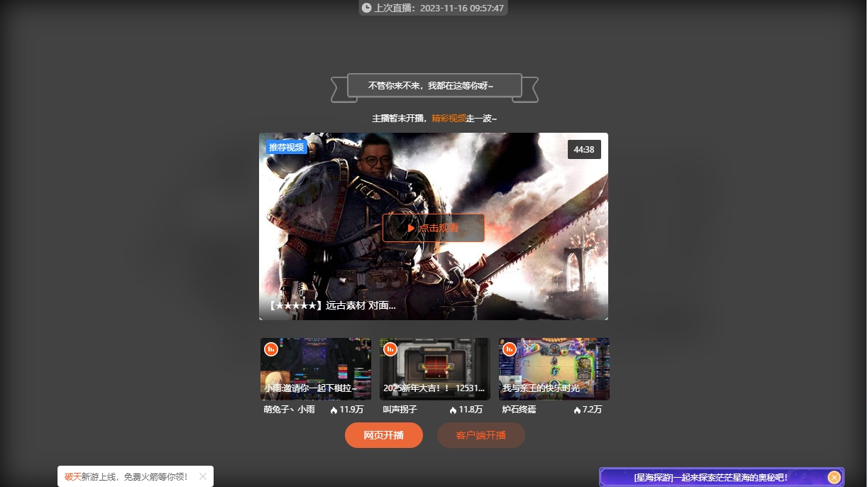This screenshot has width=868, height=487.
Task: Open the 精彩视频 orange link
Action: (x=449, y=119)
